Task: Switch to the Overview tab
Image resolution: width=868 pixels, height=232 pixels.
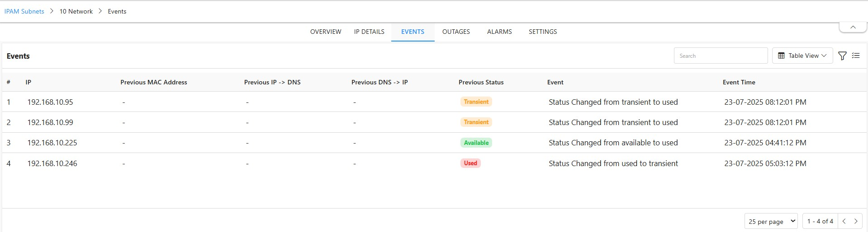Action: (x=325, y=32)
